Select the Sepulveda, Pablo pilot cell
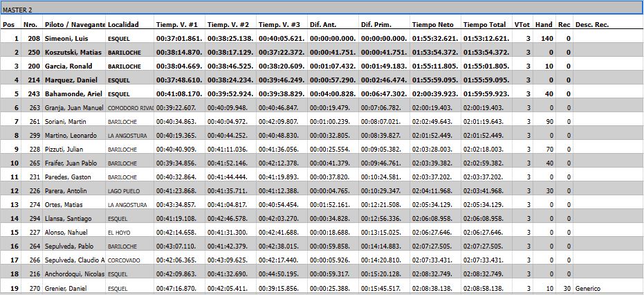644x295 pixels. [x=72, y=247]
